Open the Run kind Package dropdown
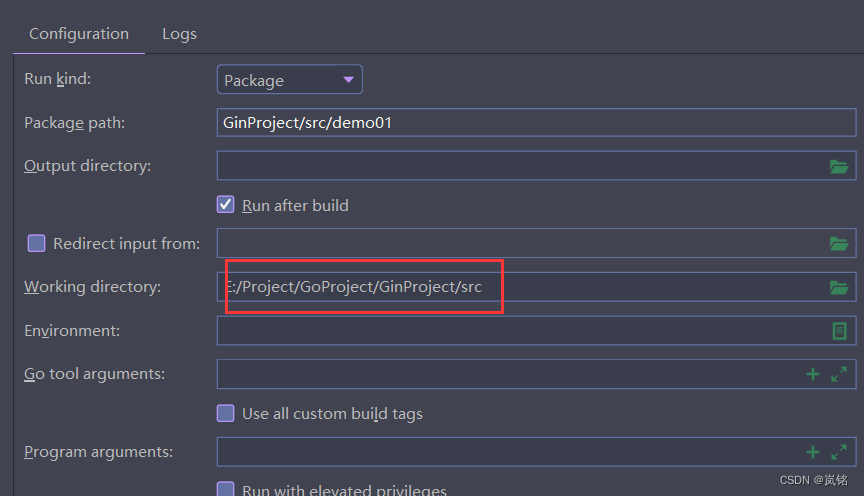Image resolution: width=864 pixels, height=496 pixels. tap(290, 79)
